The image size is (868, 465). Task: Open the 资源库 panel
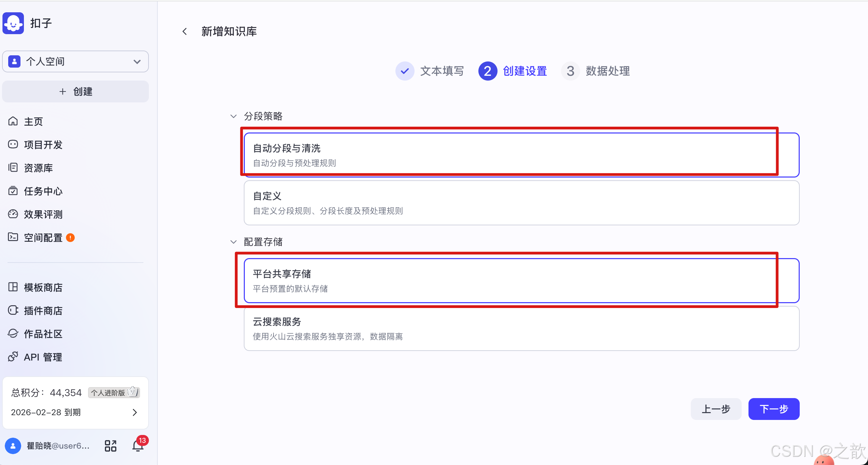pos(38,168)
